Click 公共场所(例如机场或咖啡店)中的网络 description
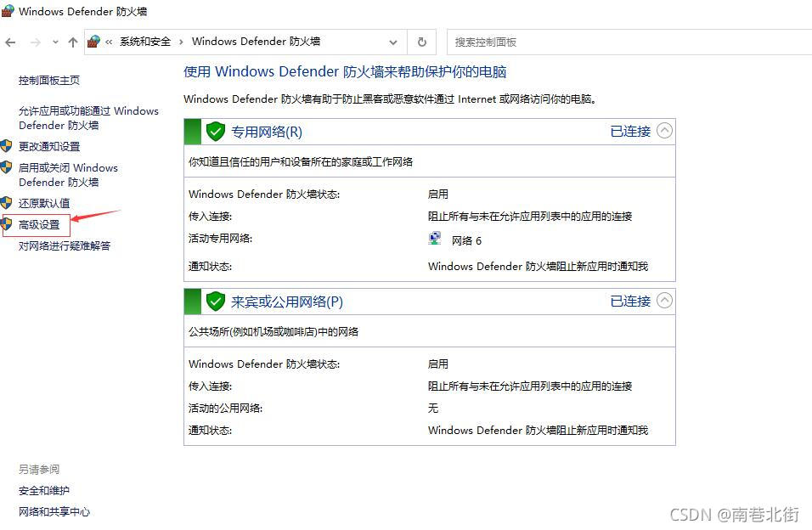 (x=273, y=332)
